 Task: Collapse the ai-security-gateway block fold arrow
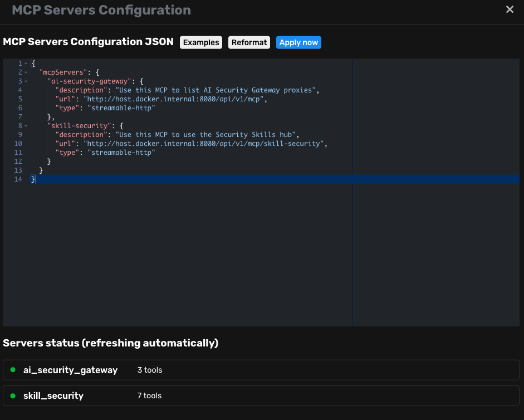point(26,81)
